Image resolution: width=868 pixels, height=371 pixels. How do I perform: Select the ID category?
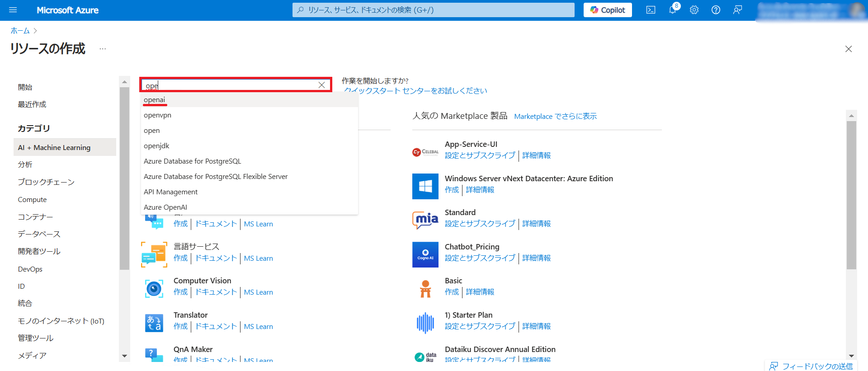(65, 286)
